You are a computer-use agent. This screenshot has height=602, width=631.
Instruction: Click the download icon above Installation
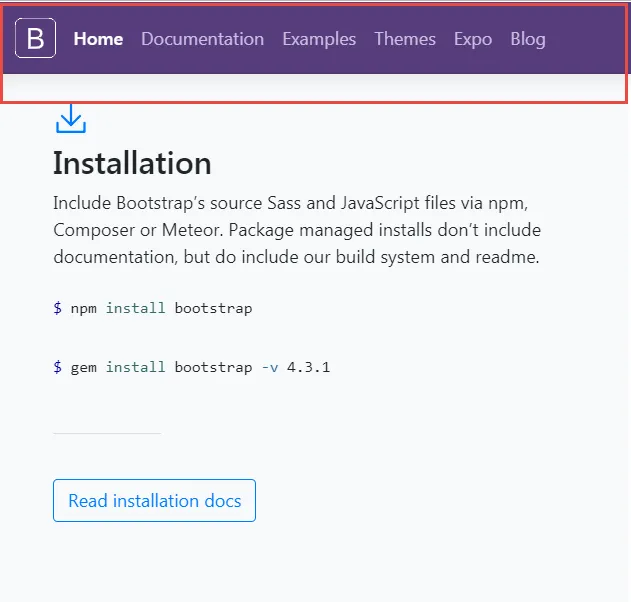pyautogui.click(x=71, y=119)
